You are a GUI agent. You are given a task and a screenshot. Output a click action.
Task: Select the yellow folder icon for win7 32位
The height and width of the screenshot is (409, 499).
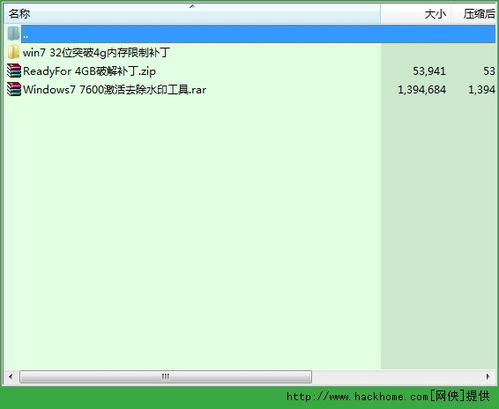pyautogui.click(x=14, y=52)
